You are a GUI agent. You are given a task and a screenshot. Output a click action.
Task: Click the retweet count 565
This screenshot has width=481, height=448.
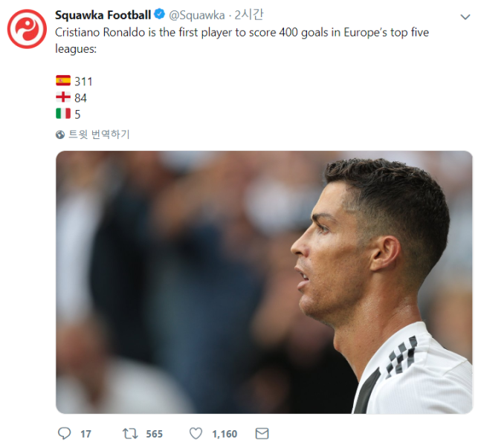(x=155, y=434)
